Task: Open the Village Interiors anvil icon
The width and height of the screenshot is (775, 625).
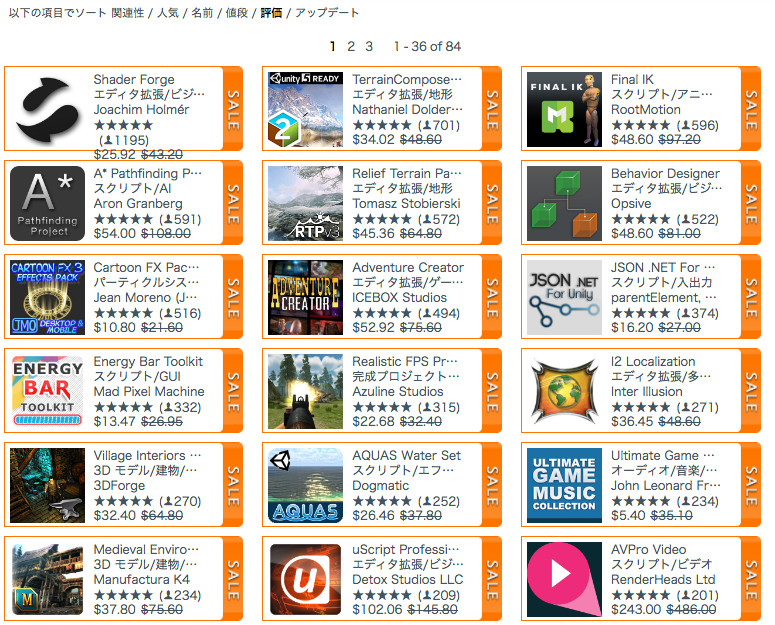Action: point(47,485)
